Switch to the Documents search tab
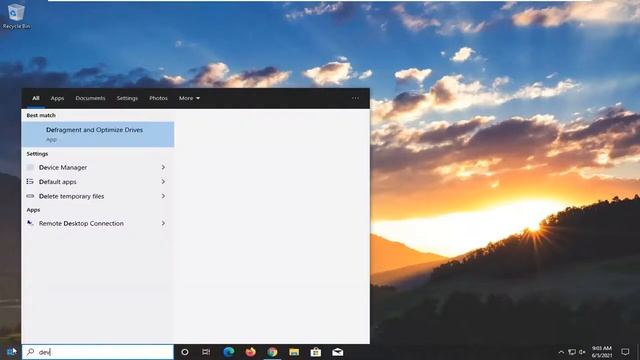Viewport: 640px width, 360px height. (x=90, y=98)
